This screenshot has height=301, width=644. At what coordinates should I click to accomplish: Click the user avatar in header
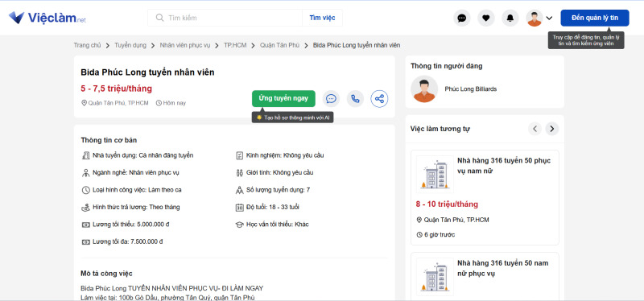535,18
